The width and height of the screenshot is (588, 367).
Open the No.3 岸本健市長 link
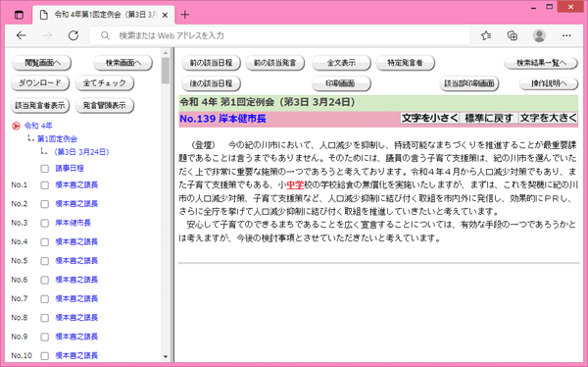click(x=73, y=223)
